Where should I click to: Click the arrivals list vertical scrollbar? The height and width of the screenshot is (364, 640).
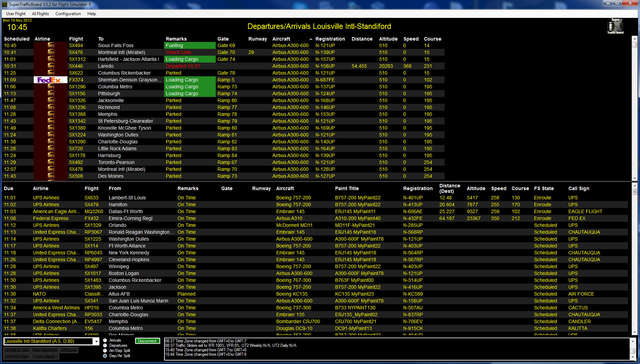click(x=635, y=259)
